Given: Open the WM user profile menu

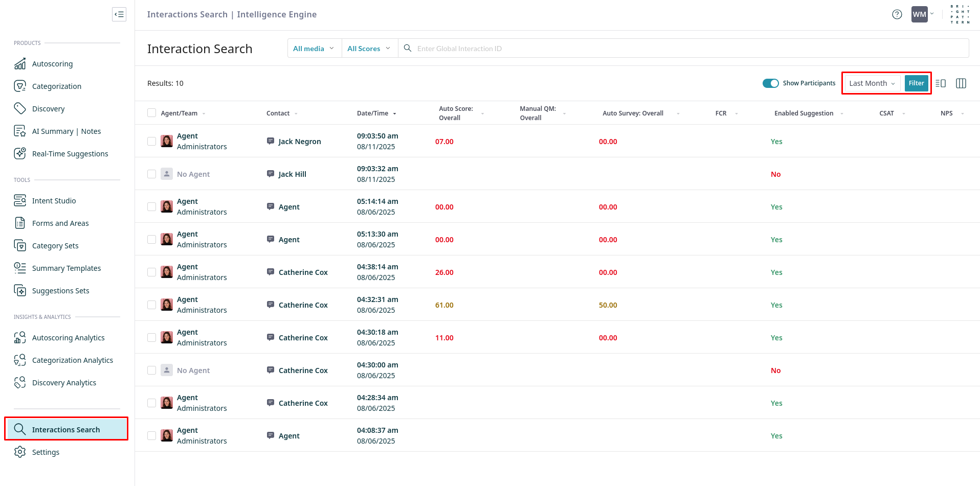Looking at the screenshot, I should pos(922,14).
